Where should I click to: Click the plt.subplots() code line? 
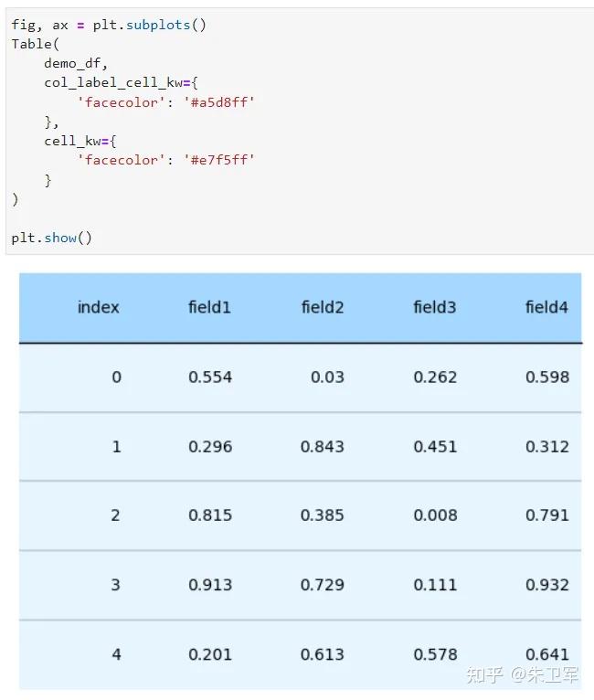click(x=109, y=25)
